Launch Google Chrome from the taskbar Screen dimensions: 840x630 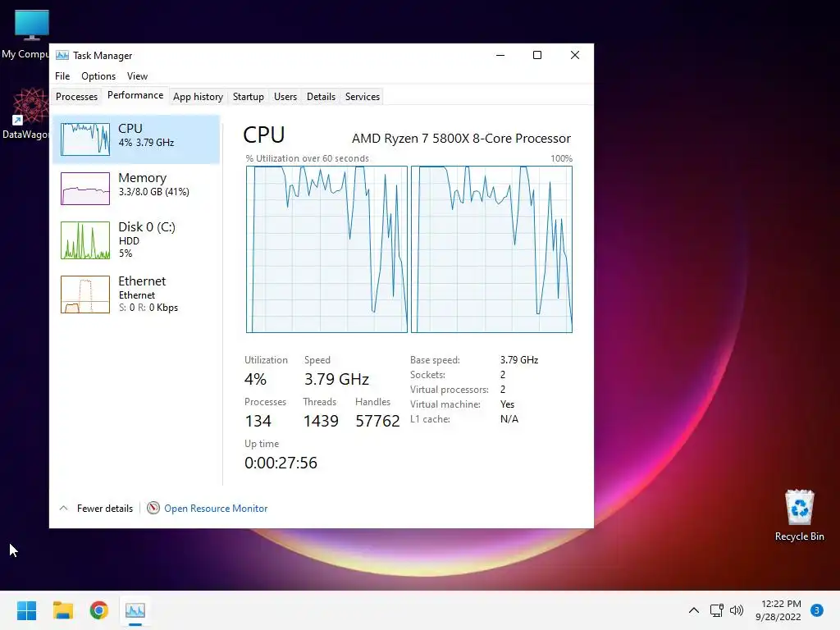click(99, 610)
